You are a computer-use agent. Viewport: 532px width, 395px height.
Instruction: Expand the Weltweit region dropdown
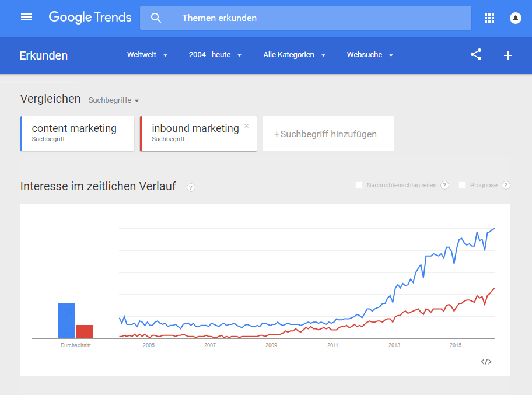(147, 55)
